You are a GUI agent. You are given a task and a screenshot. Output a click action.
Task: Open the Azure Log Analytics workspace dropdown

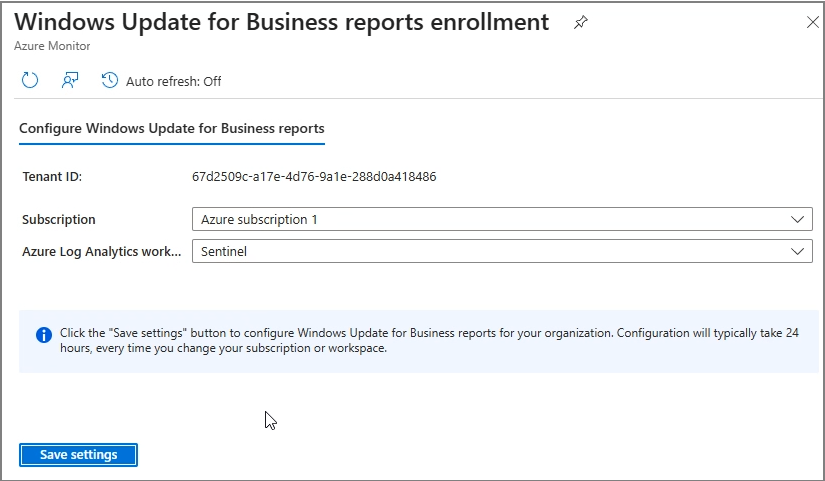(x=502, y=251)
